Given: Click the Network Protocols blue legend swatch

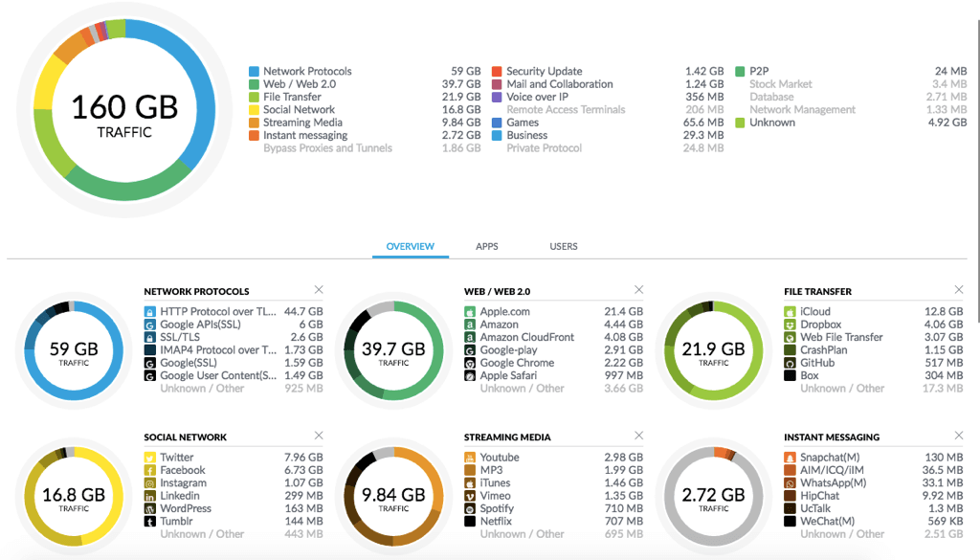Looking at the screenshot, I should [x=254, y=72].
